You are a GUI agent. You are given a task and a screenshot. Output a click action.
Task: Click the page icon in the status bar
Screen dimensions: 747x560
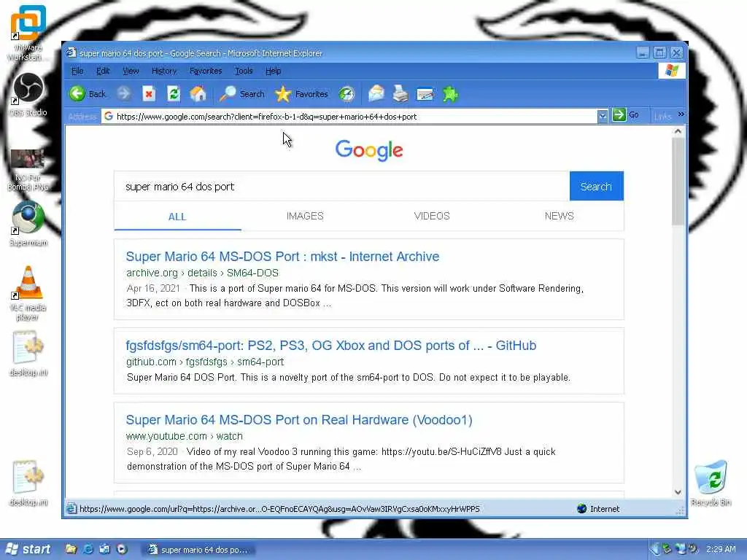[71, 508]
